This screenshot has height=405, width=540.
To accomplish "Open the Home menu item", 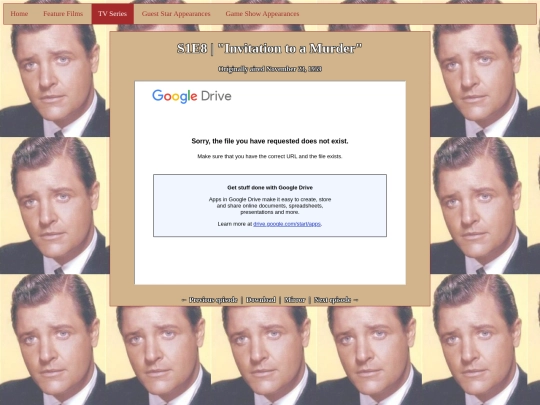I will [19, 14].
